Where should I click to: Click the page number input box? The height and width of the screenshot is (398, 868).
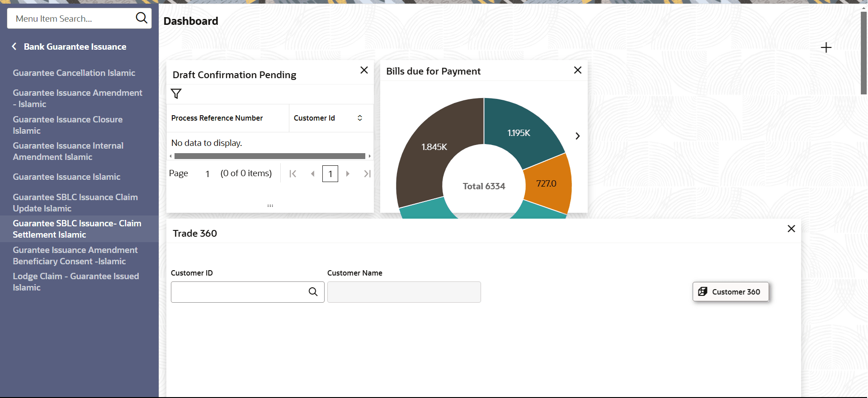pos(330,173)
